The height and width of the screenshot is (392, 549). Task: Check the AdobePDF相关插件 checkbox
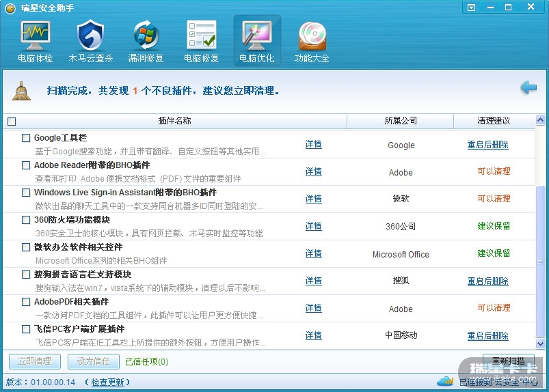coord(26,301)
